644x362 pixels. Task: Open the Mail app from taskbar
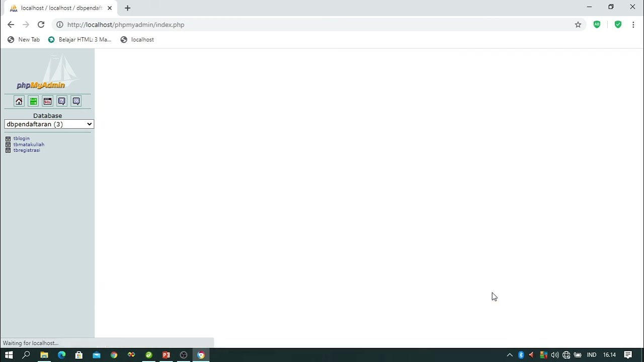96,355
